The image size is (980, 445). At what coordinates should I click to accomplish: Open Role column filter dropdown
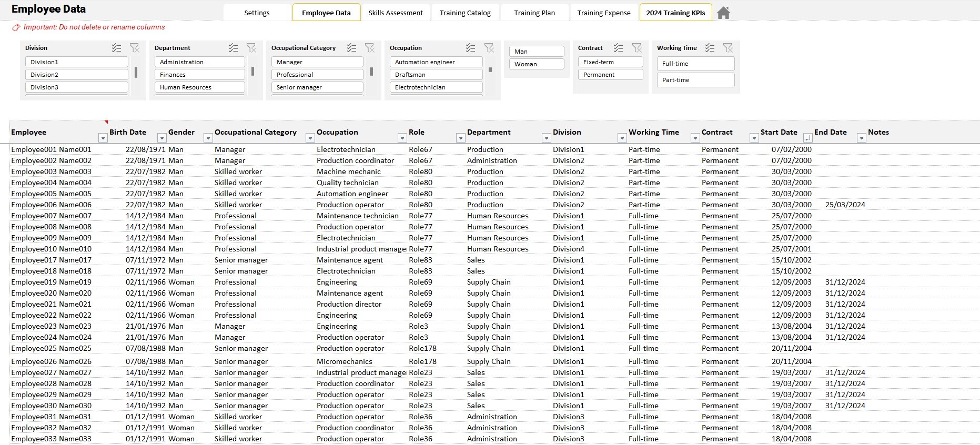coord(461,138)
